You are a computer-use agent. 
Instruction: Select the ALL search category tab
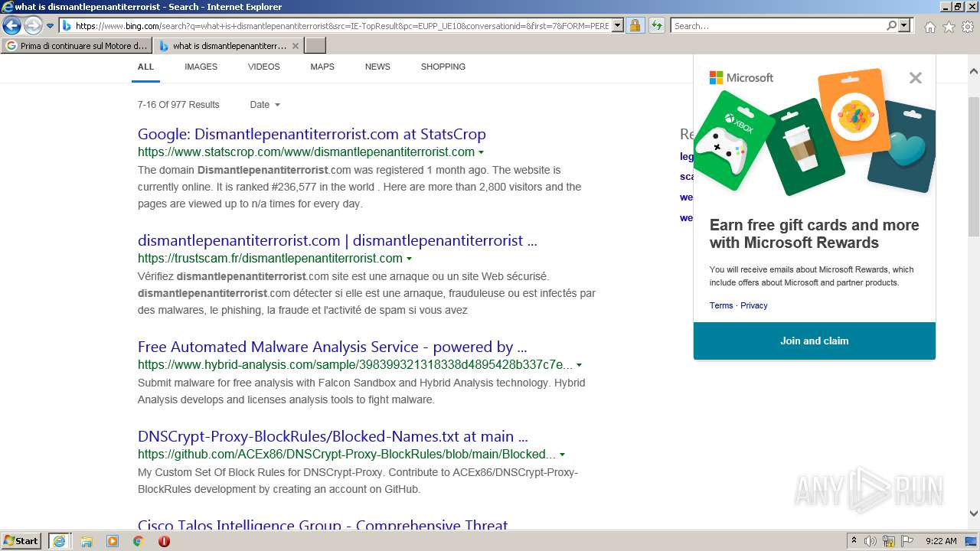click(145, 67)
